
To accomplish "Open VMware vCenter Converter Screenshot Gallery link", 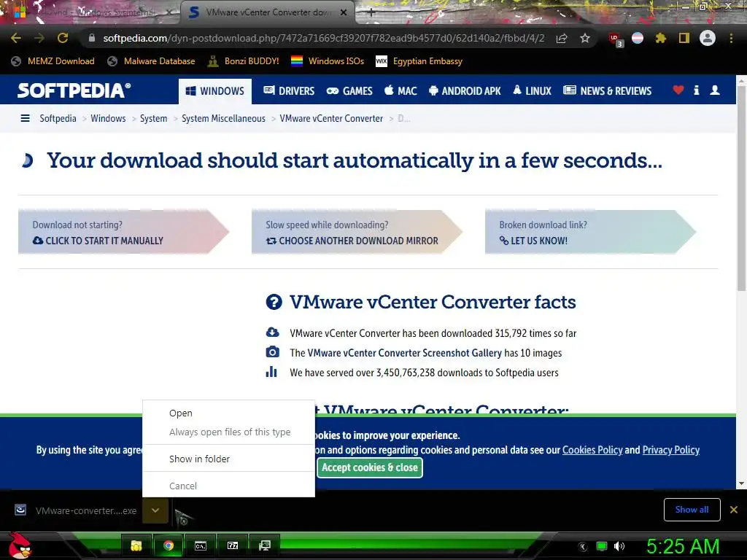I will click(404, 353).
